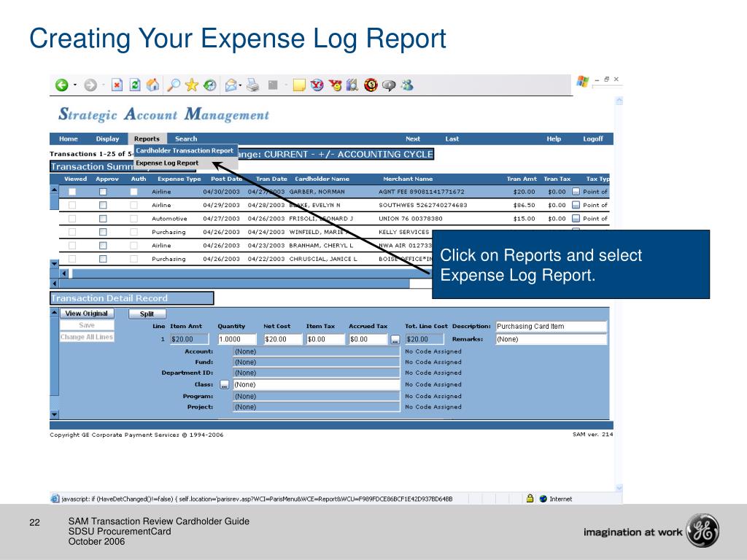Click Logoff in the menu bar

coord(593,139)
